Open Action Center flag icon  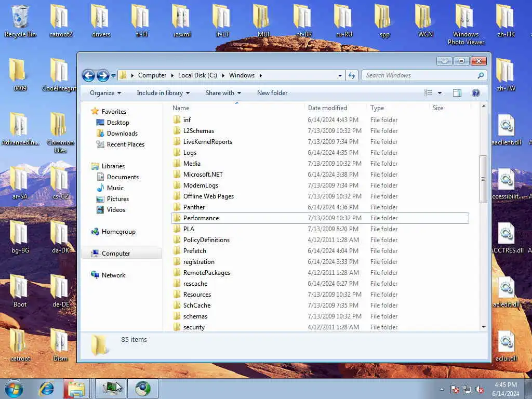pos(455,390)
